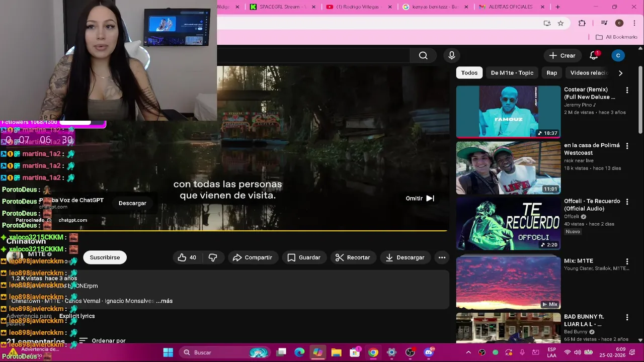Open options for en la casa de Polimá
The height and width of the screenshot is (362, 644).
(627, 146)
